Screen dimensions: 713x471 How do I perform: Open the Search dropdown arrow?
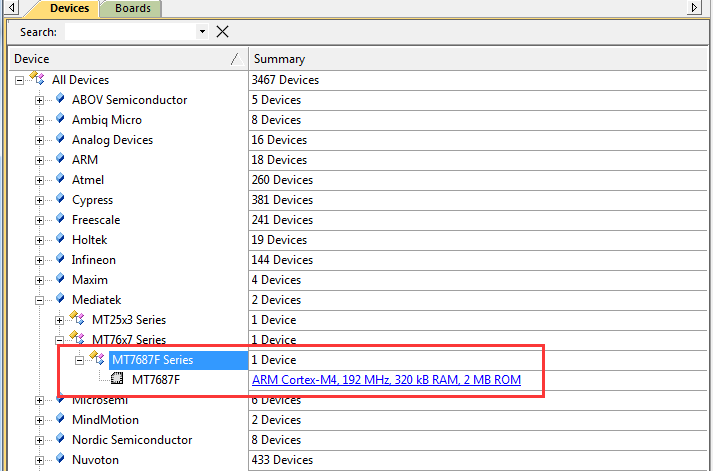tap(202, 32)
